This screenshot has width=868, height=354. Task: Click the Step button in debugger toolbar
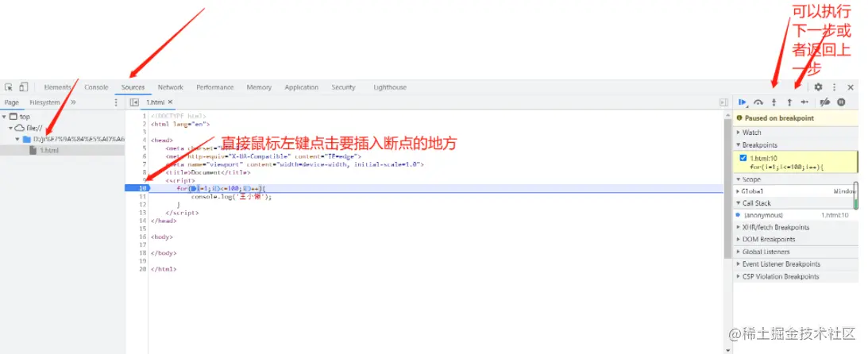tap(805, 102)
